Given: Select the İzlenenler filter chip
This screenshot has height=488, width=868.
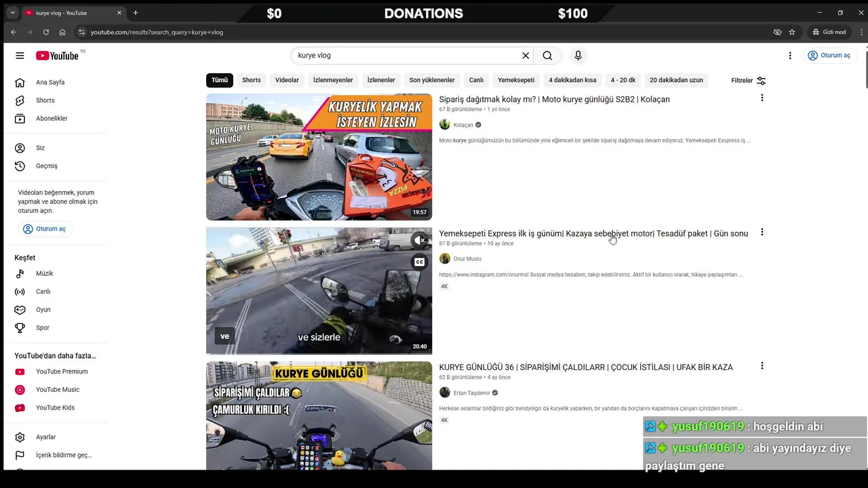Looking at the screenshot, I should (381, 80).
